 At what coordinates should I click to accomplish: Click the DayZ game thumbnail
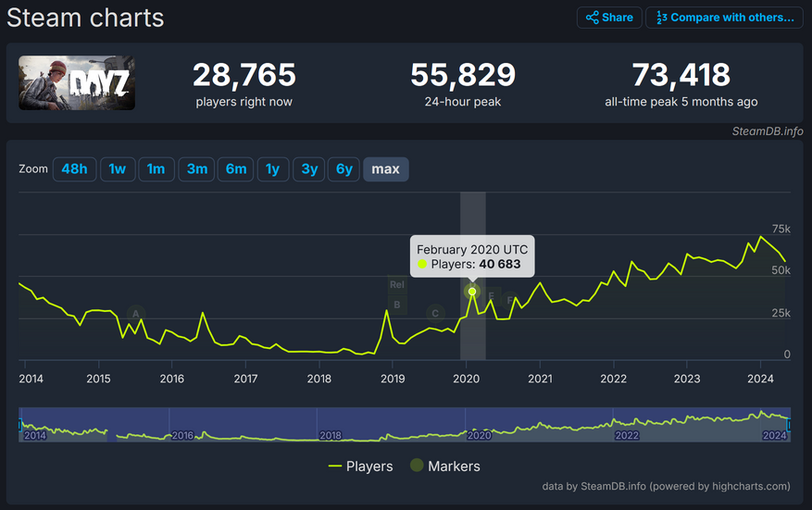[77, 83]
